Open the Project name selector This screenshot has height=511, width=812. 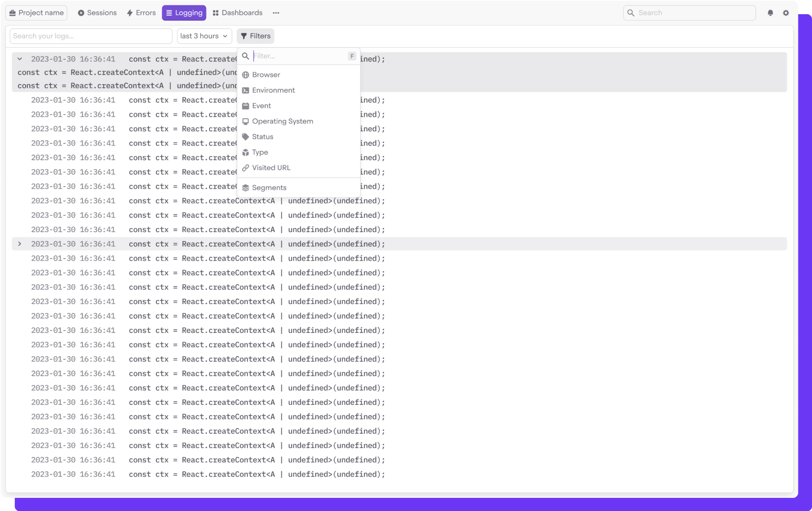[36, 13]
